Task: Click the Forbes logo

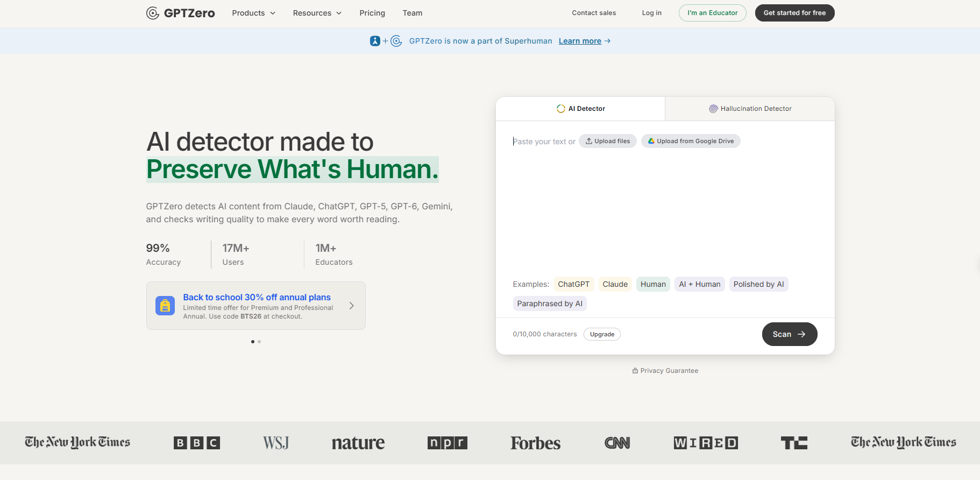Action: pyautogui.click(x=535, y=443)
